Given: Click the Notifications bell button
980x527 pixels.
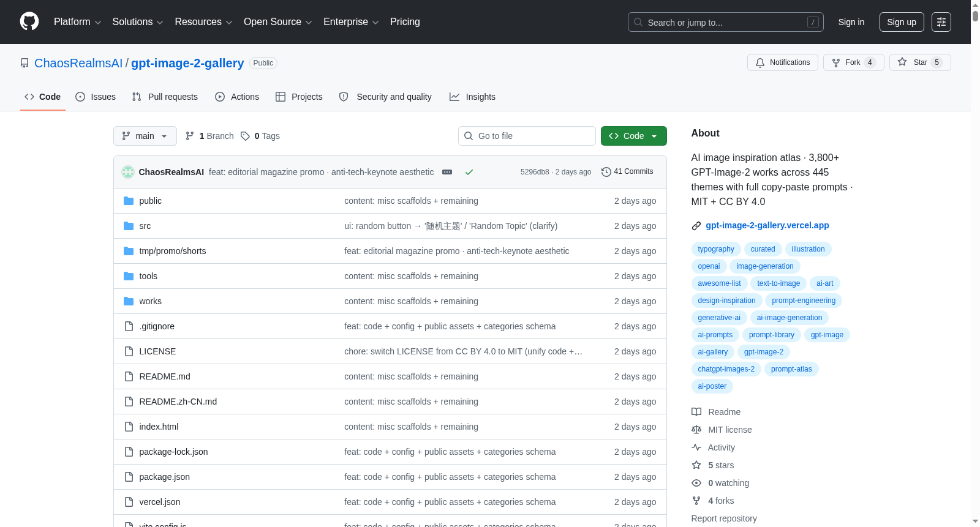Looking at the screenshot, I should [782, 62].
